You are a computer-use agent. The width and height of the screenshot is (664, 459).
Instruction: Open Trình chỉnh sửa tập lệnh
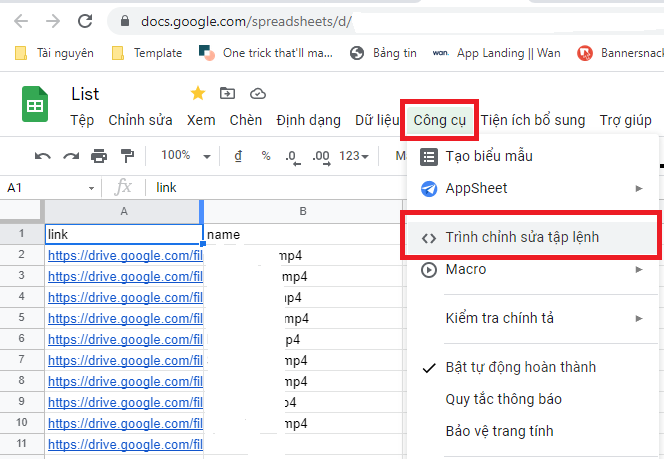point(522,237)
